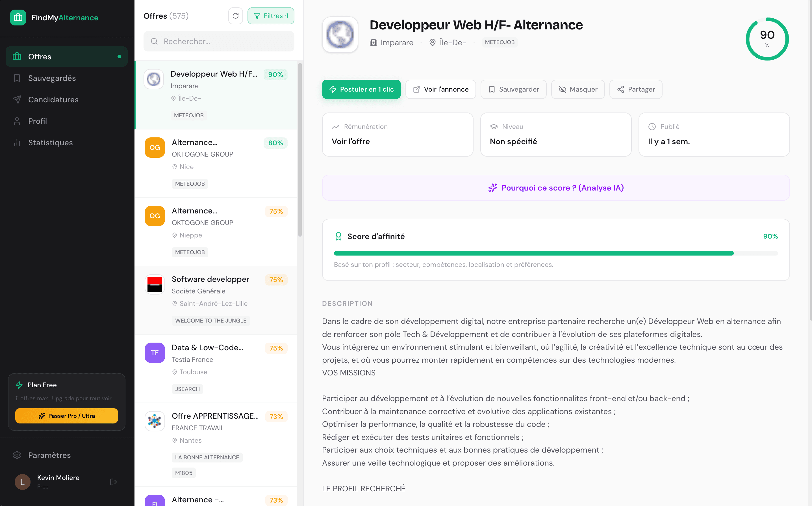The width and height of the screenshot is (812, 506).
Task: Click the Imparare globe logo in offer header
Action: pos(340,34)
